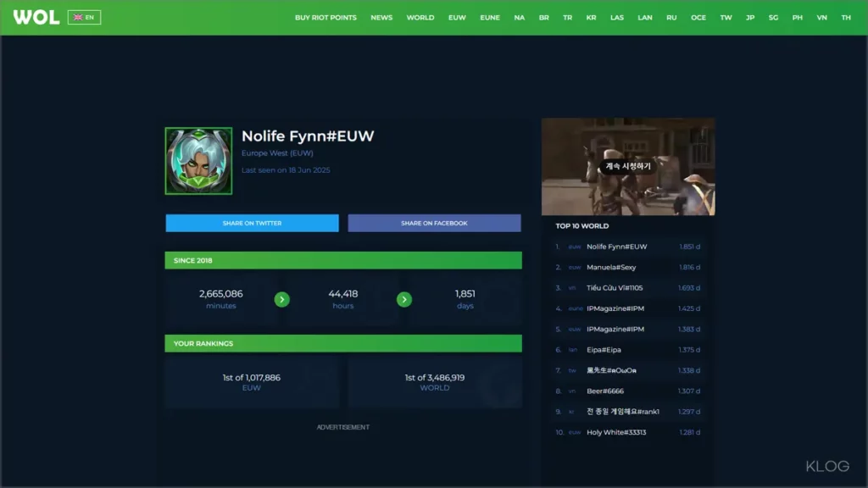Open Holy White#33313 profile link
868x488 pixels.
616,432
